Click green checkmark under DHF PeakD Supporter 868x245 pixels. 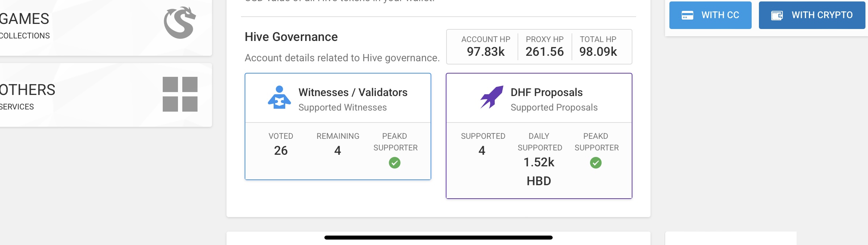tap(595, 163)
